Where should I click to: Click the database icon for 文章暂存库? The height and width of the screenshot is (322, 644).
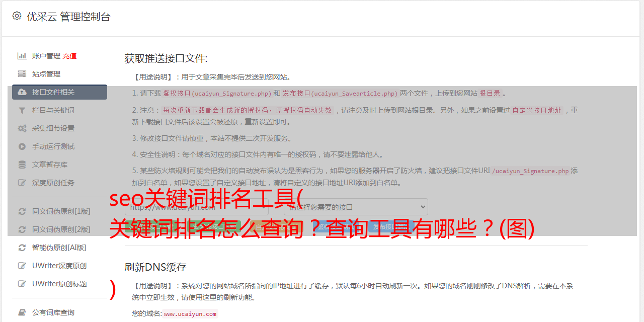point(22,165)
